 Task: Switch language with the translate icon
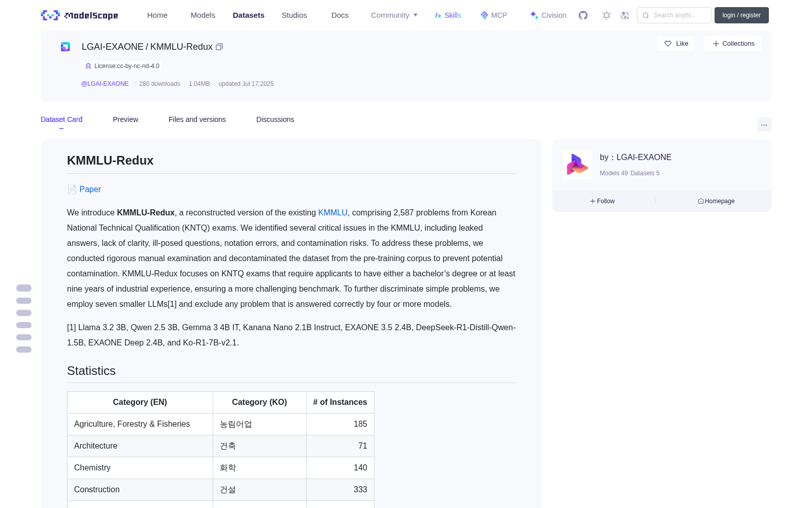coord(625,15)
